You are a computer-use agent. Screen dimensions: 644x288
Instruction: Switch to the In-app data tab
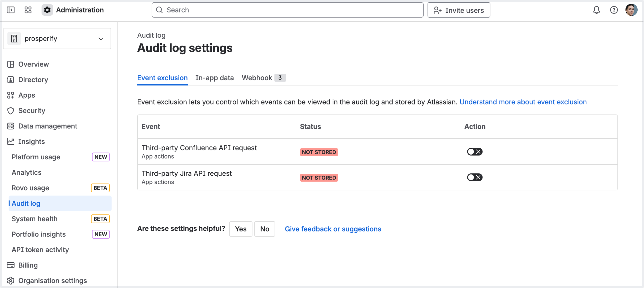coord(214,78)
